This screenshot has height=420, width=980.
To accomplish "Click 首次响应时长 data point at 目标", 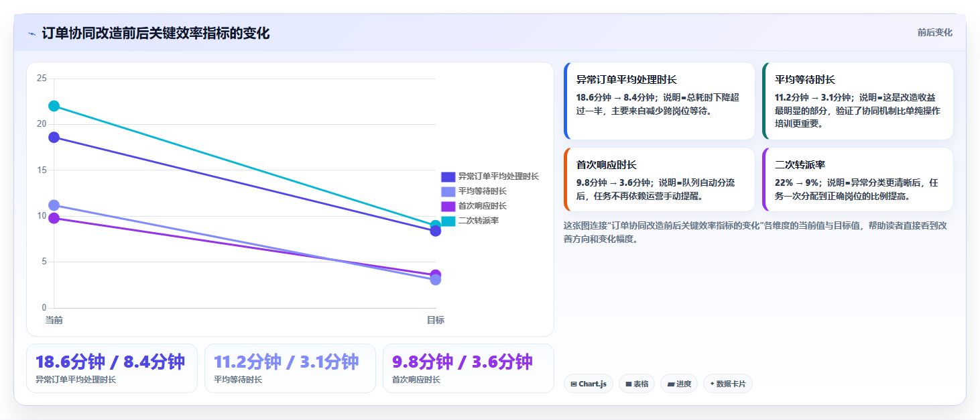I will click(x=436, y=274).
